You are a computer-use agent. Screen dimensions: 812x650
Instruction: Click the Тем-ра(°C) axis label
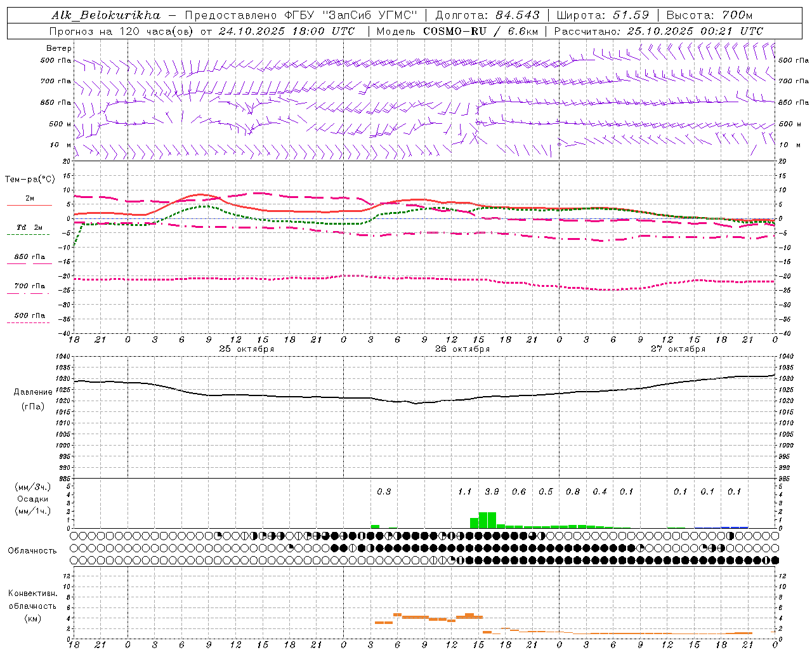point(30,180)
